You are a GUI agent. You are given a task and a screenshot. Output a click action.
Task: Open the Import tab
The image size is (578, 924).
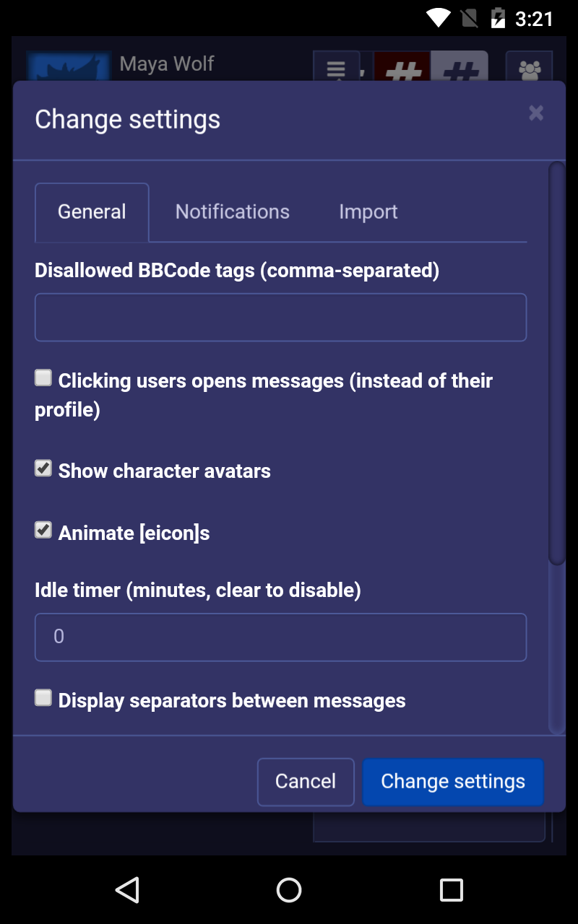pyautogui.click(x=368, y=212)
